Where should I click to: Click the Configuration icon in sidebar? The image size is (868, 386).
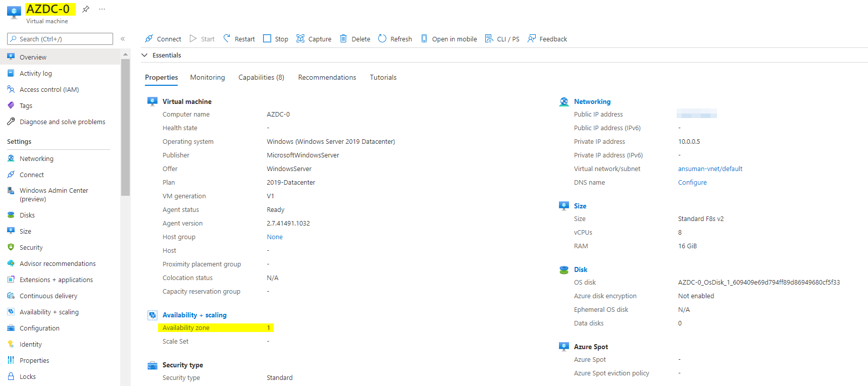click(x=11, y=328)
